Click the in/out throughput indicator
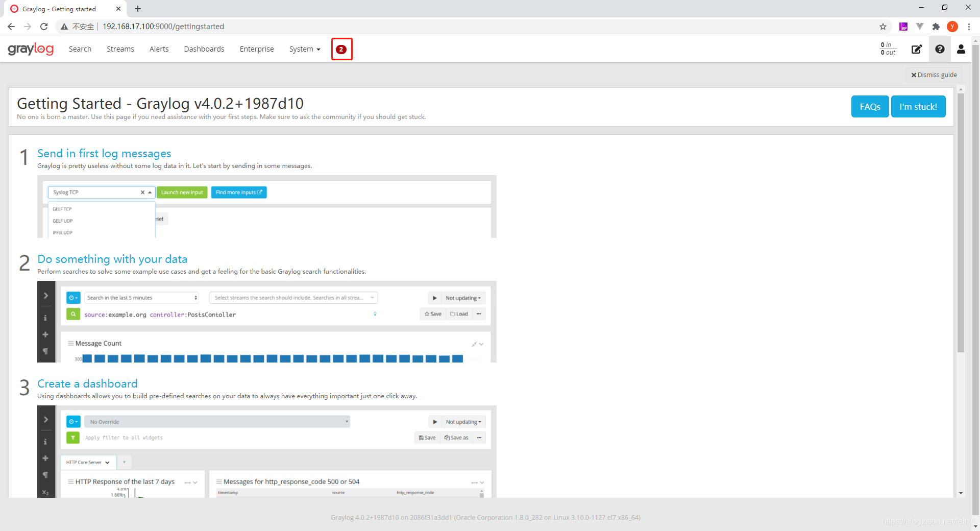Image resolution: width=980 pixels, height=531 pixels. click(888, 49)
